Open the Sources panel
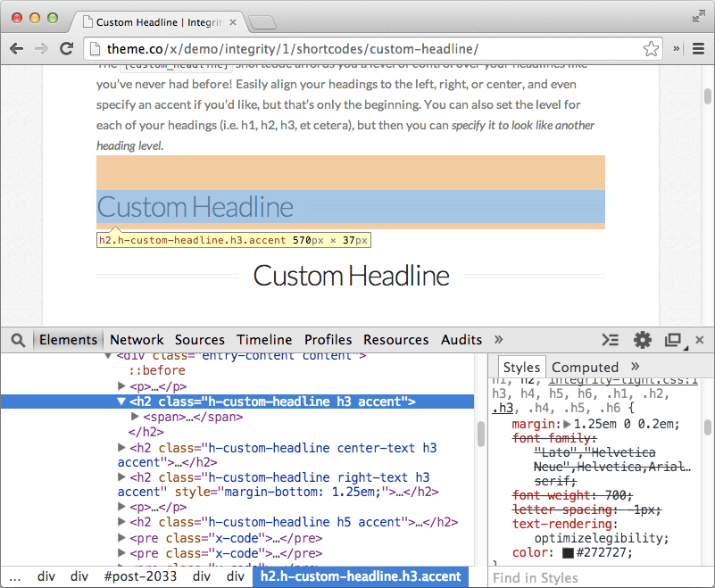Screen dimensions: 715x588 tap(200, 340)
